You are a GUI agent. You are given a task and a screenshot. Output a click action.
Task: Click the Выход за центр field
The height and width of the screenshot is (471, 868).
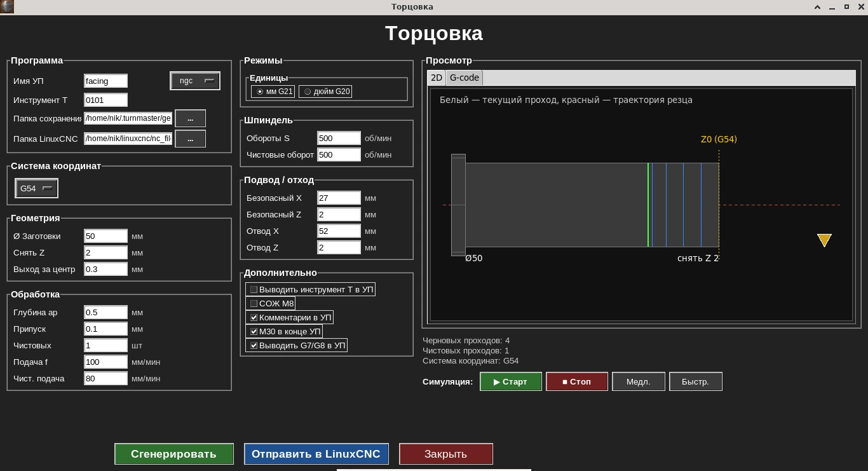point(106,269)
